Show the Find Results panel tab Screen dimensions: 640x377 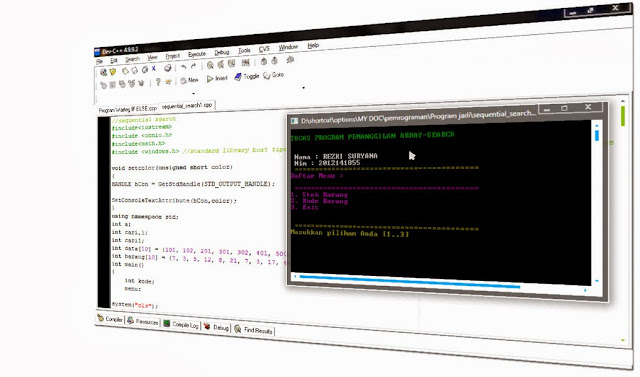click(x=254, y=330)
